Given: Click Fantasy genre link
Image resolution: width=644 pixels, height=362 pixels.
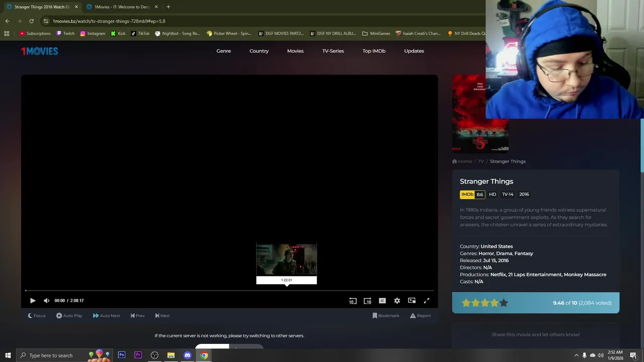Looking at the screenshot, I should [524, 253].
